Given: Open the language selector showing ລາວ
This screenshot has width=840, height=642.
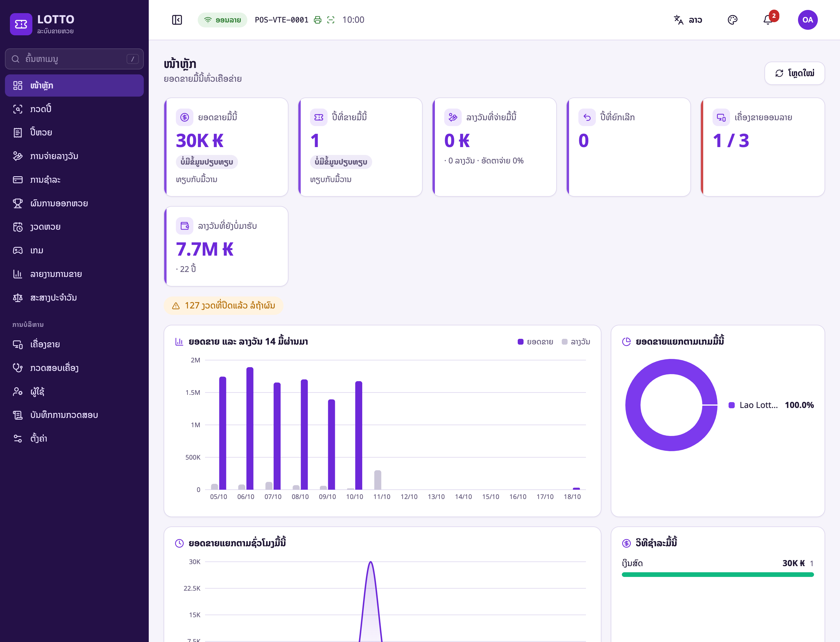Looking at the screenshot, I should [688, 20].
